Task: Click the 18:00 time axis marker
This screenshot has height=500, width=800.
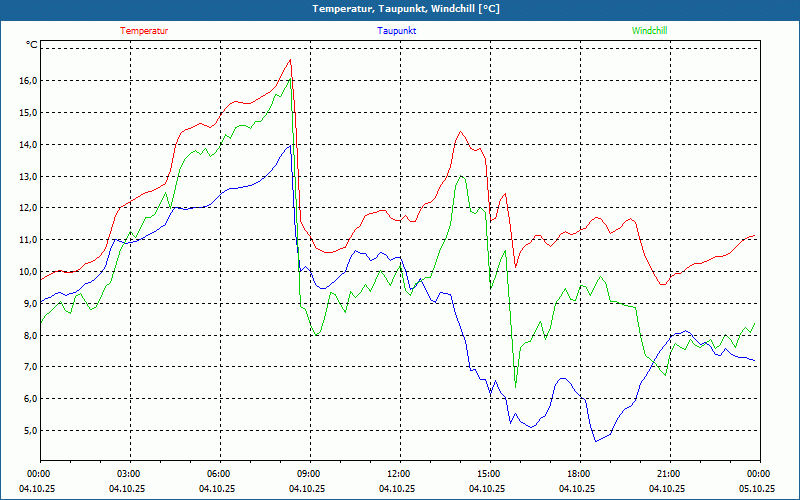Action: [x=579, y=474]
